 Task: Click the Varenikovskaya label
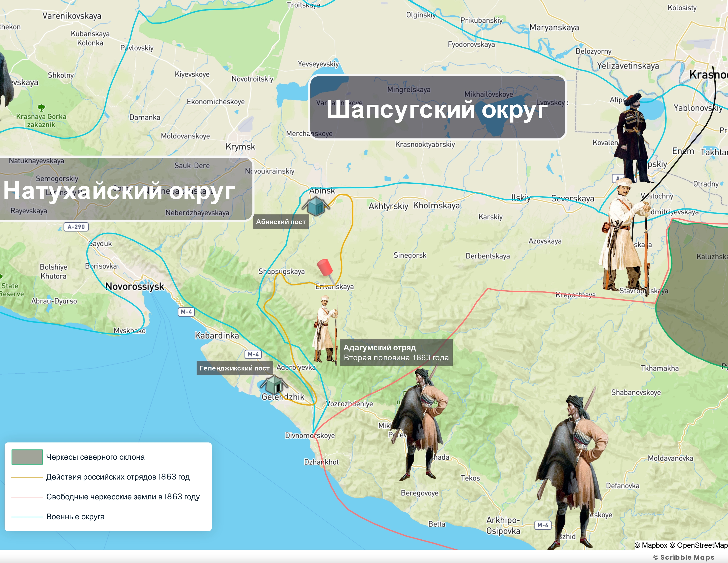pyautogui.click(x=72, y=16)
